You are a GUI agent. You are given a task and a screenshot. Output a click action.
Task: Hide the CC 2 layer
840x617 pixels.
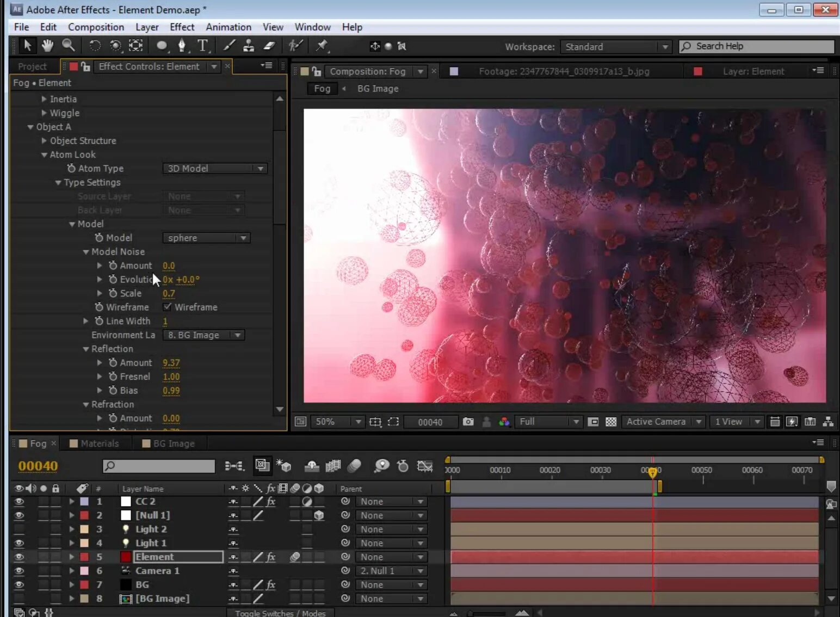coord(20,502)
